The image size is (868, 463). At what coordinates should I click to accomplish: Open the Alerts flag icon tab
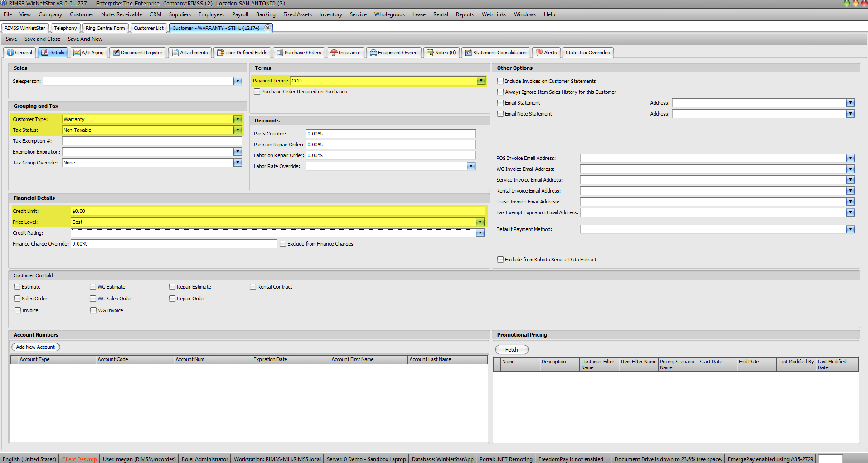539,53
